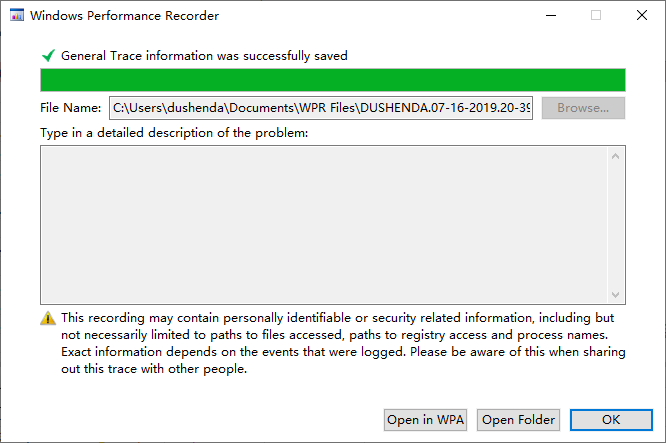This screenshot has height=443, width=666.
Task: Focus the problem description text area
Action: coord(325,225)
